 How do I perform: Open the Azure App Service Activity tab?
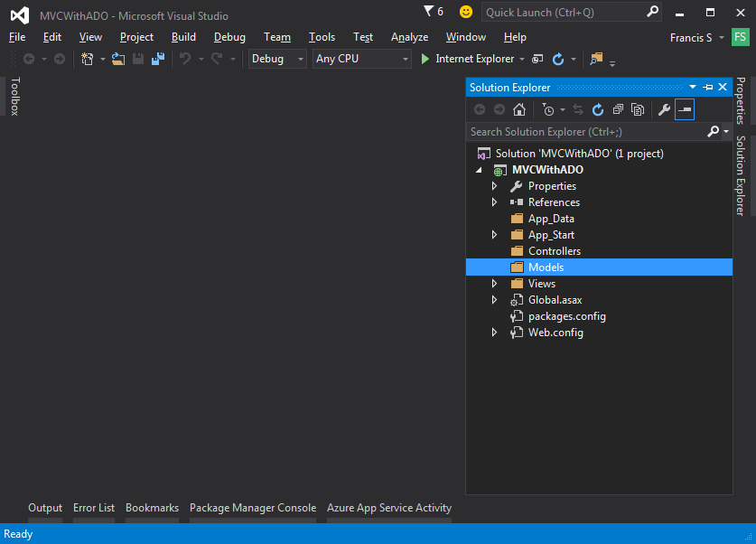pos(389,508)
